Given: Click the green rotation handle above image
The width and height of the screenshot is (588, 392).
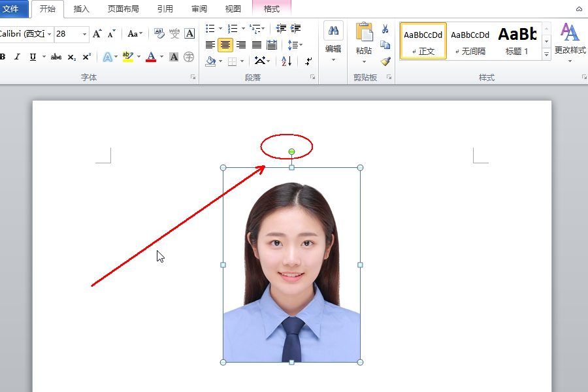Looking at the screenshot, I should (291, 152).
